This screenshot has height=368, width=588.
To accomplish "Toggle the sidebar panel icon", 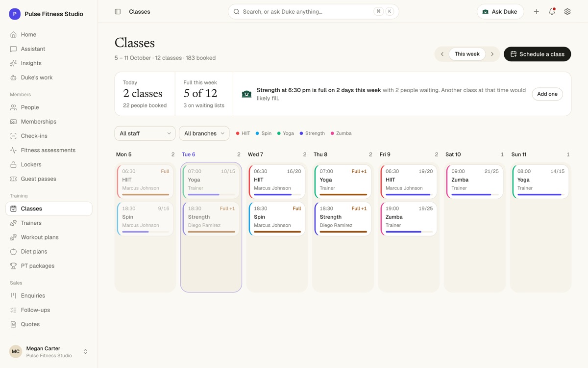I will [x=118, y=12].
